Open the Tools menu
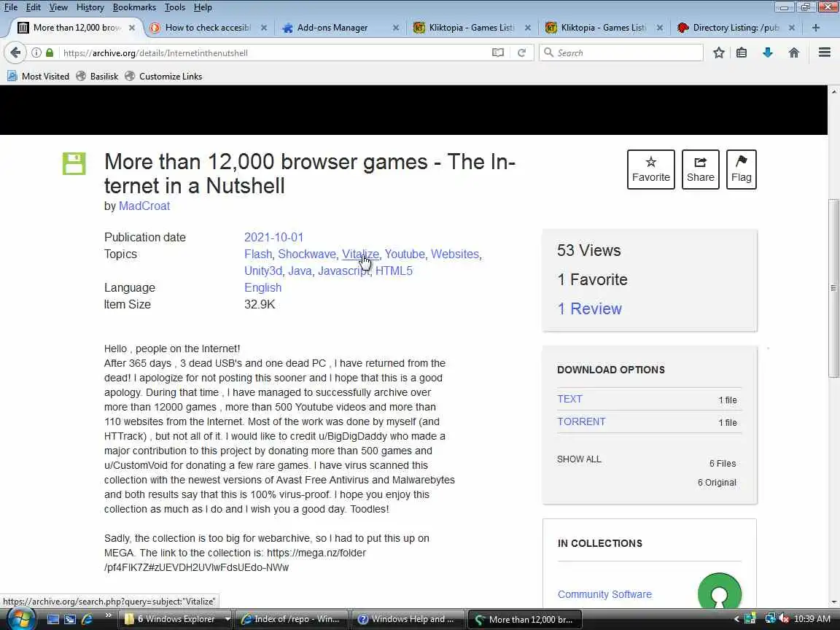The image size is (840, 630). point(175,7)
